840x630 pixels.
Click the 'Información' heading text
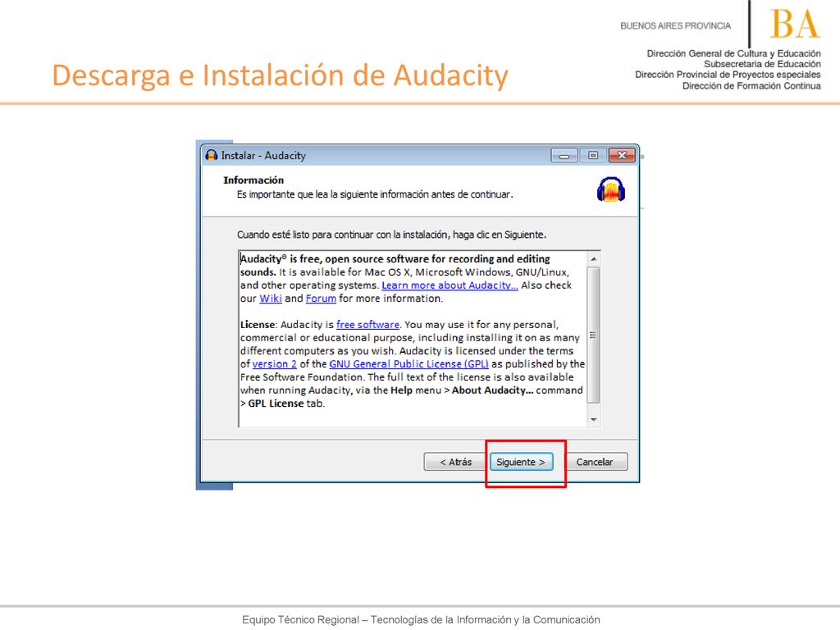tap(253, 180)
